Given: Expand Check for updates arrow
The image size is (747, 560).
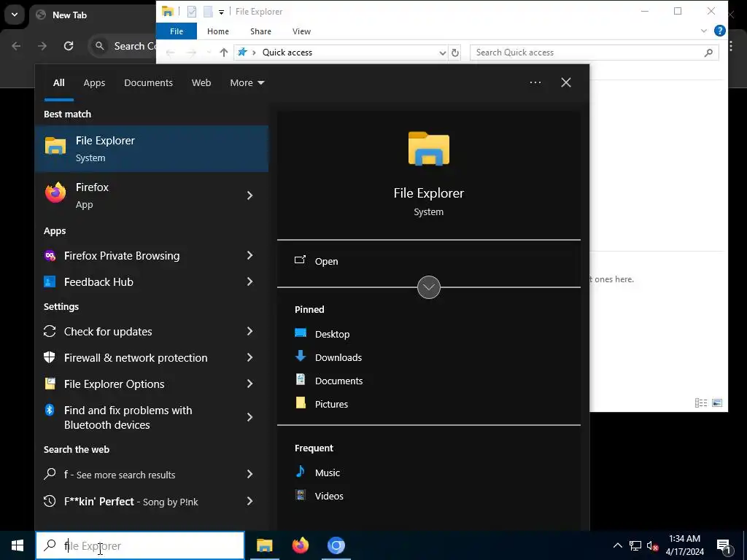Looking at the screenshot, I should pos(249,332).
